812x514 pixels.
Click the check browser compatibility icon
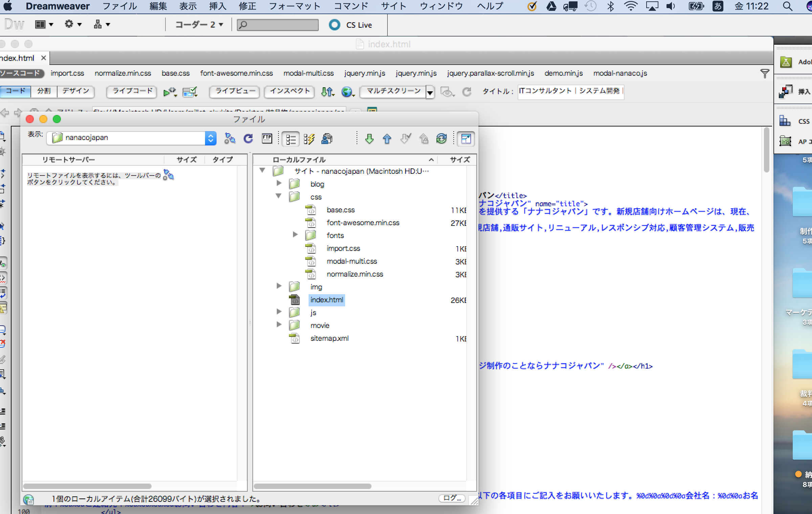tap(170, 92)
